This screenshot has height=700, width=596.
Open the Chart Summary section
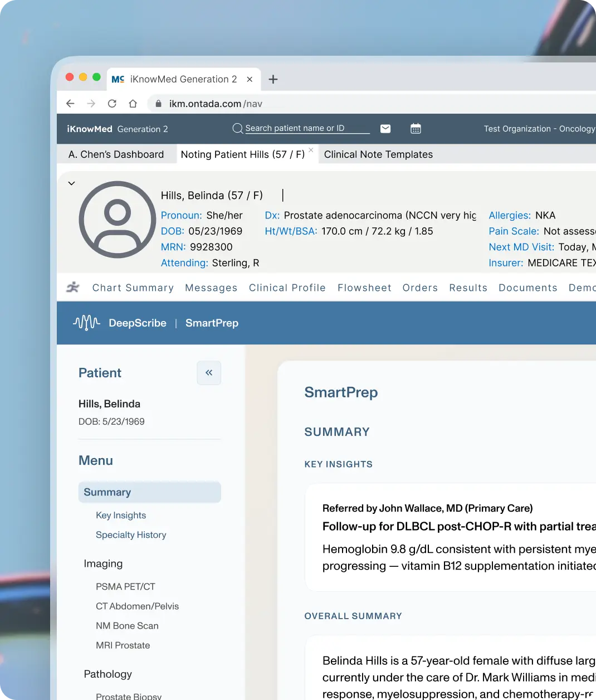click(133, 288)
